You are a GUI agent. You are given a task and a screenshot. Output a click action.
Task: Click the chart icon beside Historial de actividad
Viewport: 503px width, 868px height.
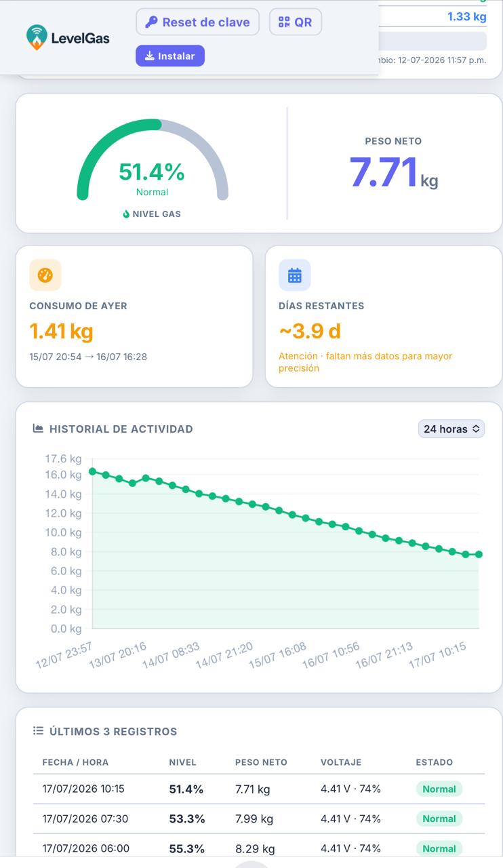coord(38,429)
